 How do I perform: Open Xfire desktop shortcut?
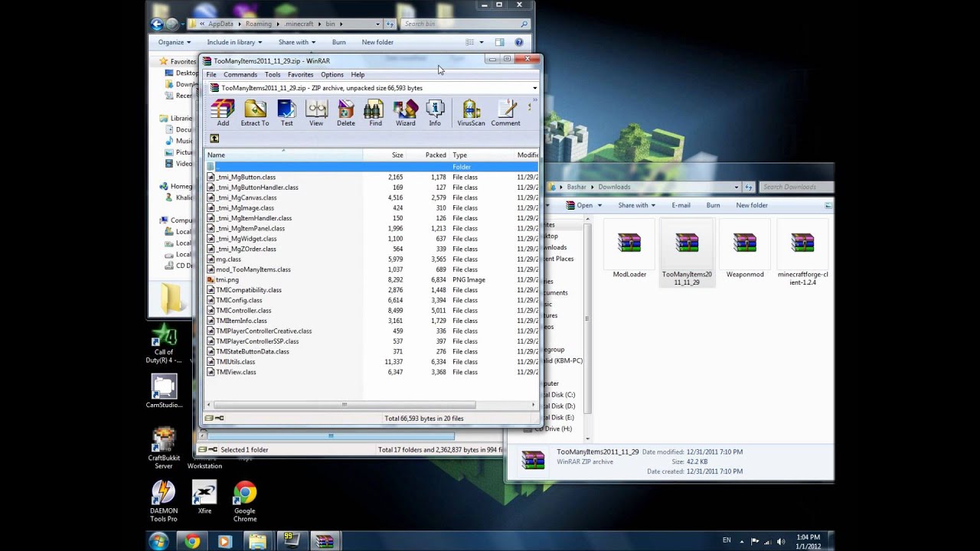coord(204,497)
